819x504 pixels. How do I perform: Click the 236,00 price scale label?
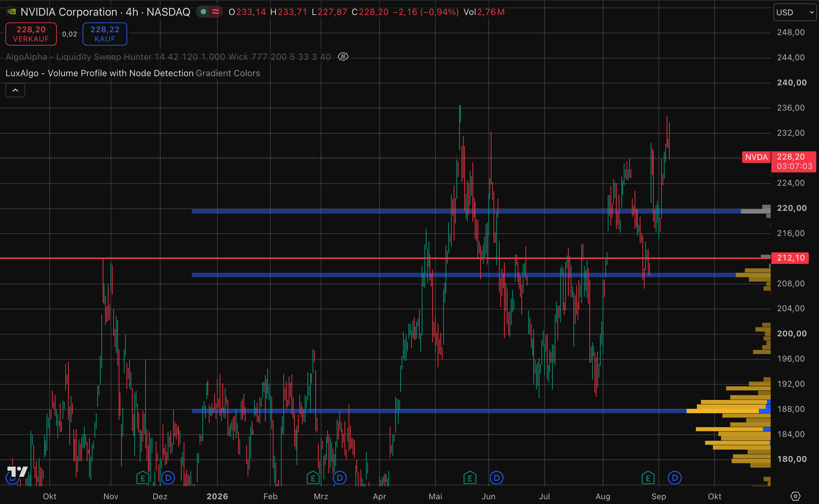coord(791,108)
